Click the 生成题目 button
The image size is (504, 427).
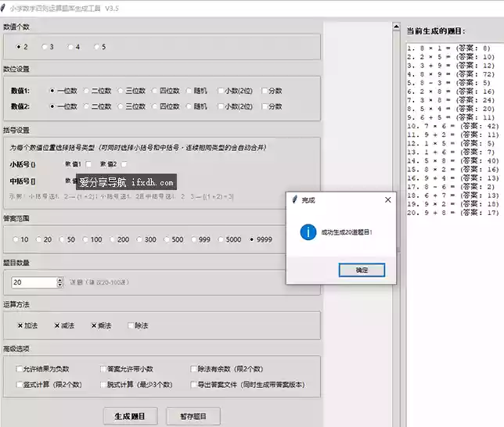coord(130,416)
